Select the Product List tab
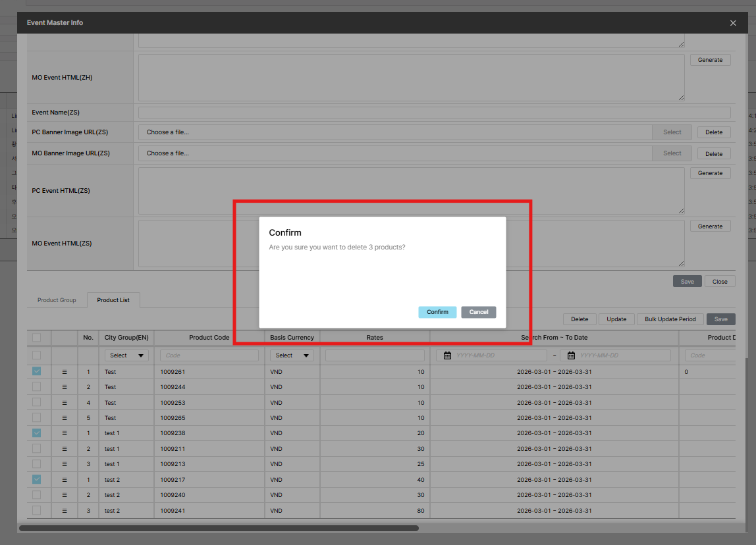The image size is (756, 545). (x=113, y=300)
